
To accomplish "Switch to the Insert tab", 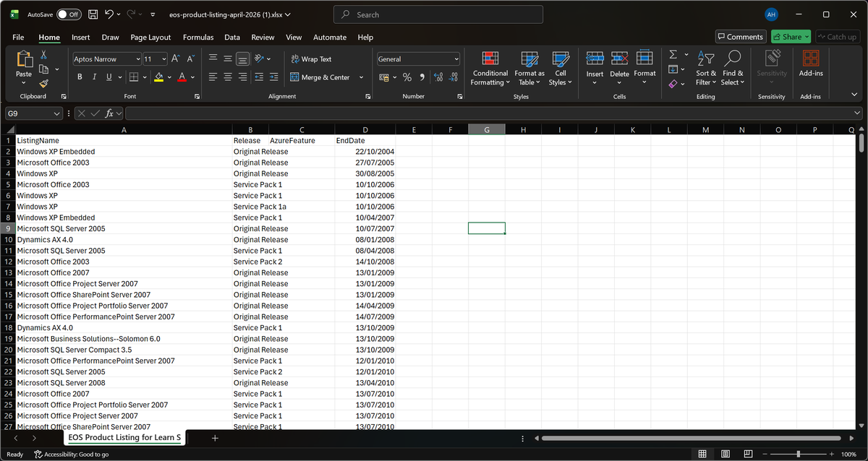I will click(81, 37).
